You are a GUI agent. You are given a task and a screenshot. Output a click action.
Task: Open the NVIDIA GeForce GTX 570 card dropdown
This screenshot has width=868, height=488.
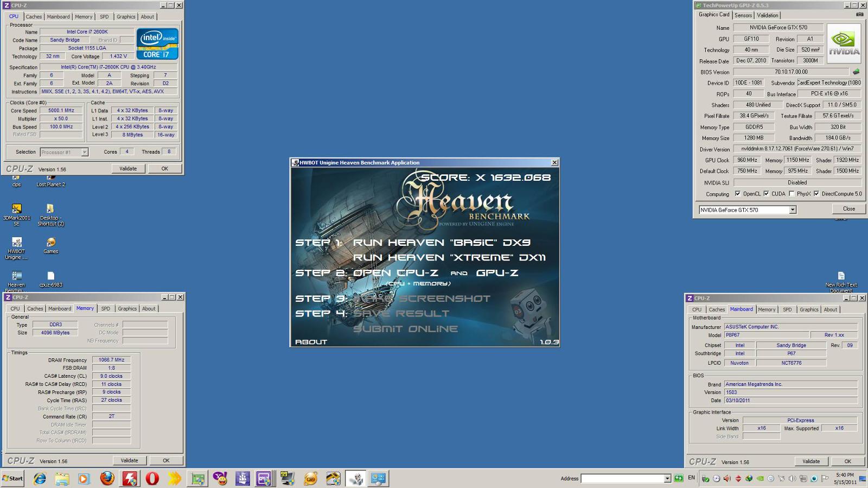[x=793, y=210]
